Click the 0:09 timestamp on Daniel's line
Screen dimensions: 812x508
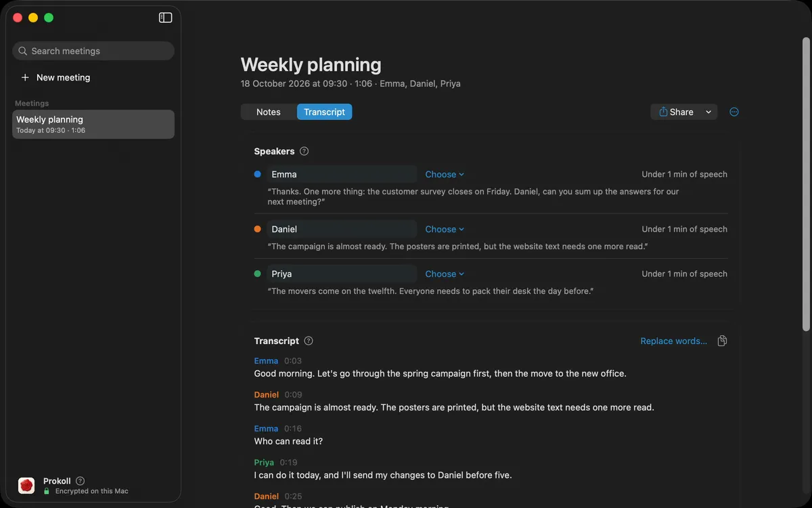[x=293, y=395]
